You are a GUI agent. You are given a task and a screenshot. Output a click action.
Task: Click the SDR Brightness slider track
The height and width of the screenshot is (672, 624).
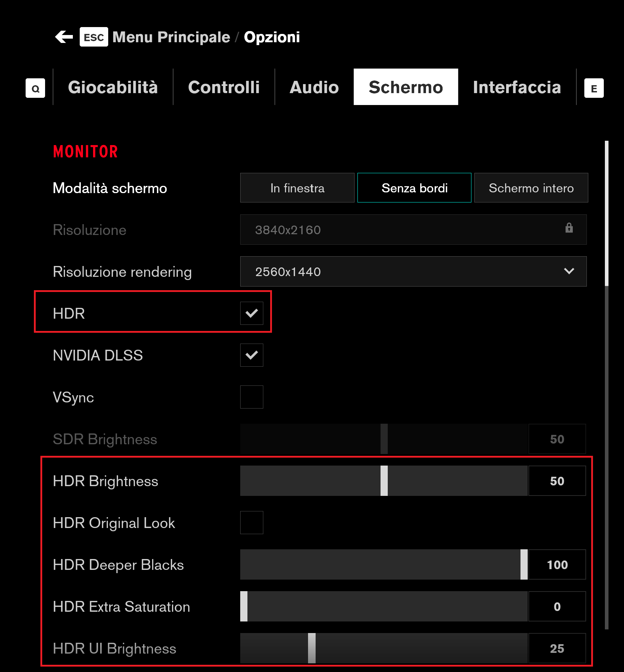pos(384,439)
